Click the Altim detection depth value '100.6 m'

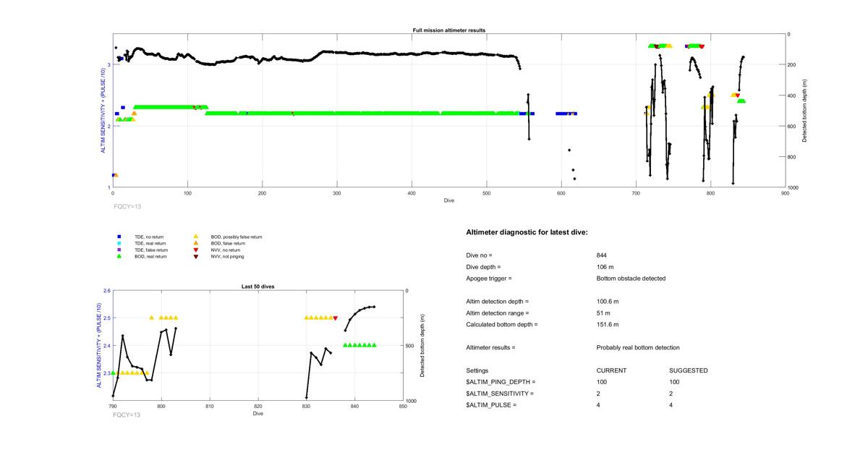click(x=608, y=302)
